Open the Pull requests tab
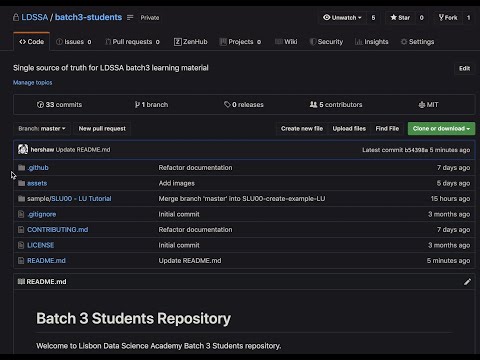The width and height of the screenshot is (480, 360). pyautogui.click(x=132, y=42)
